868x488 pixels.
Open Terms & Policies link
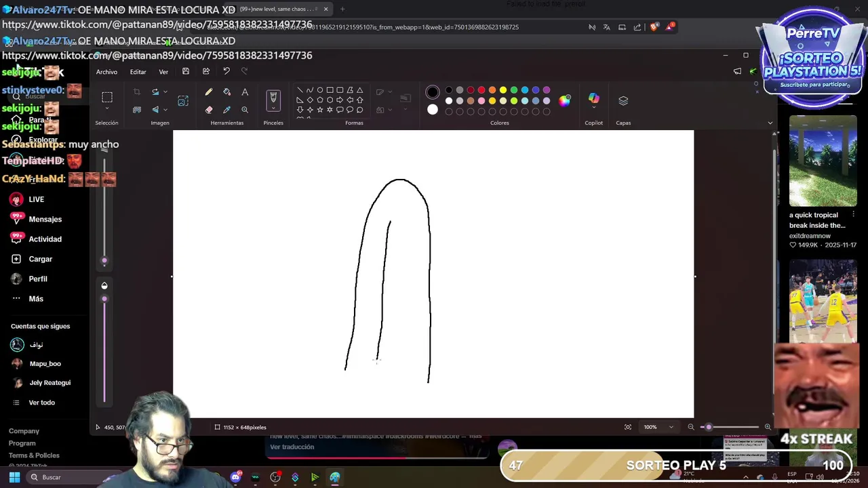(x=34, y=455)
